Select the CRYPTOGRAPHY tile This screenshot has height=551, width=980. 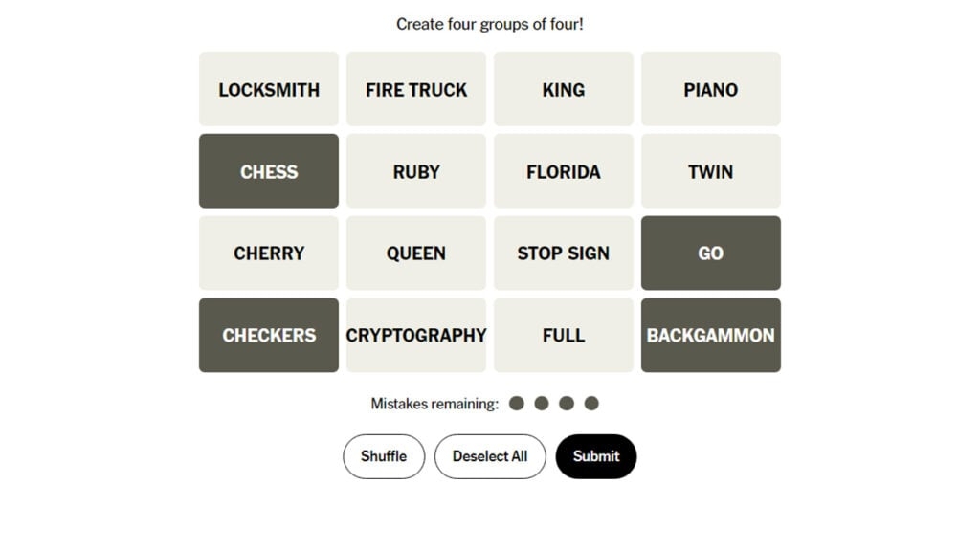point(415,335)
